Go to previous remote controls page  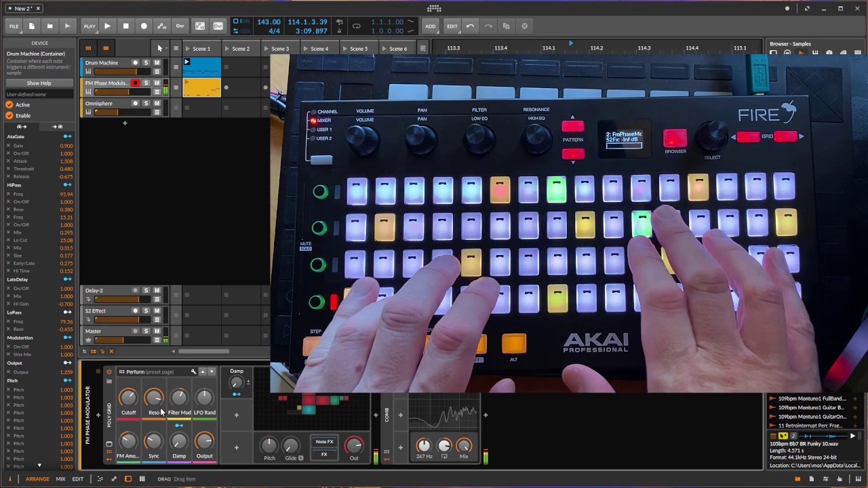pyautogui.click(x=202, y=371)
